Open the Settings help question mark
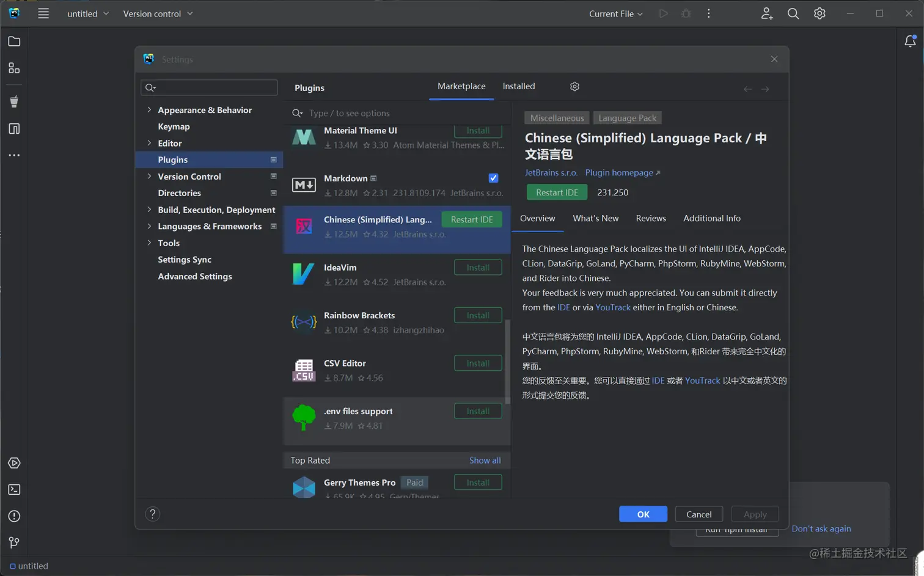The width and height of the screenshot is (924, 576). (x=153, y=514)
